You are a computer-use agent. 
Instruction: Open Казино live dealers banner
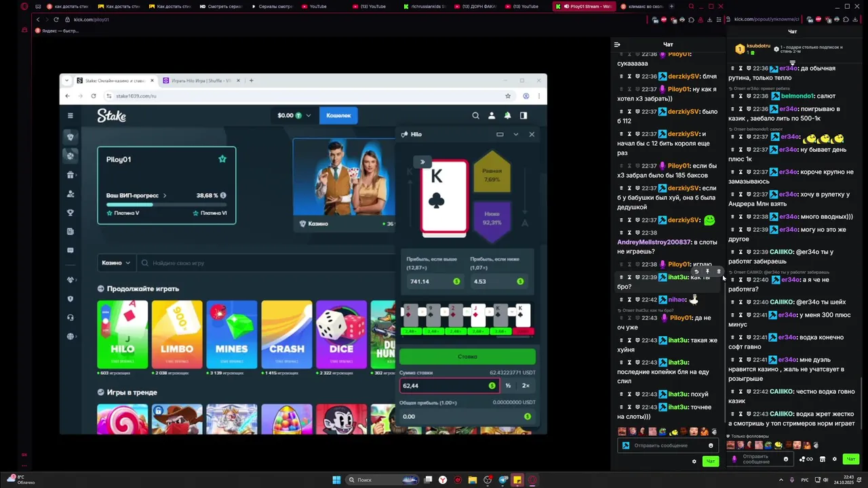pos(344,184)
